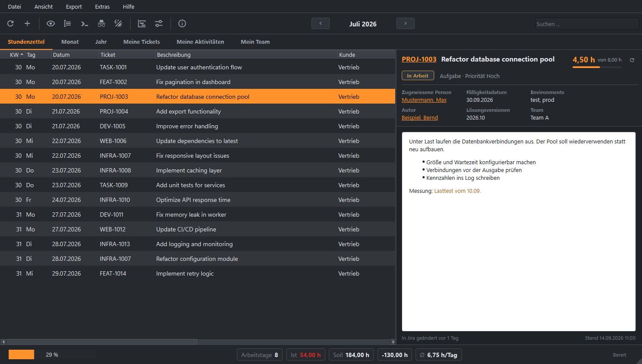Click the 29 % progress bar
The image size is (642, 364).
[x=52, y=354]
